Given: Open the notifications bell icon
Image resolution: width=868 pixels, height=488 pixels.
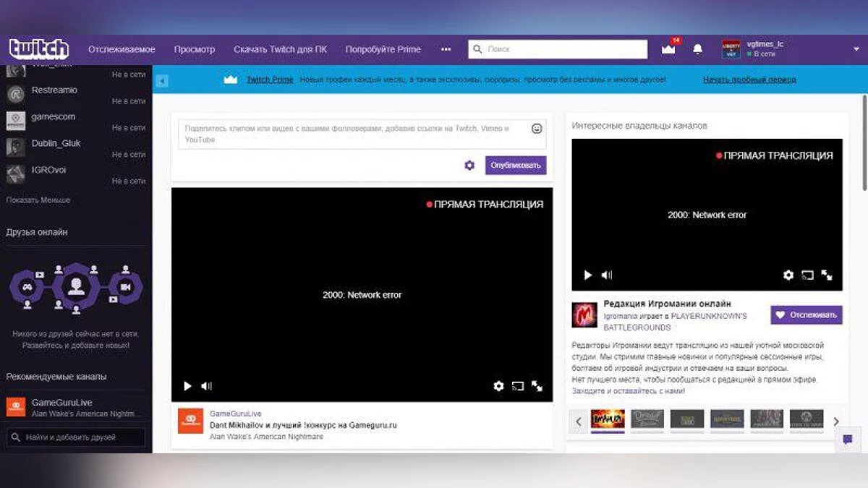Looking at the screenshot, I should click(x=697, y=49).
